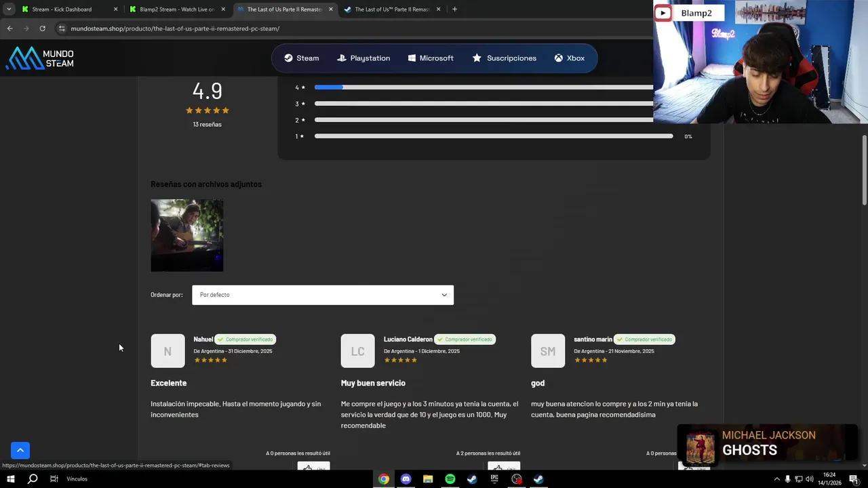Image resolution: width=868 pixels, height=488 pixels.
Task: Click reviewer avatar LC
Action: [357, 351]
